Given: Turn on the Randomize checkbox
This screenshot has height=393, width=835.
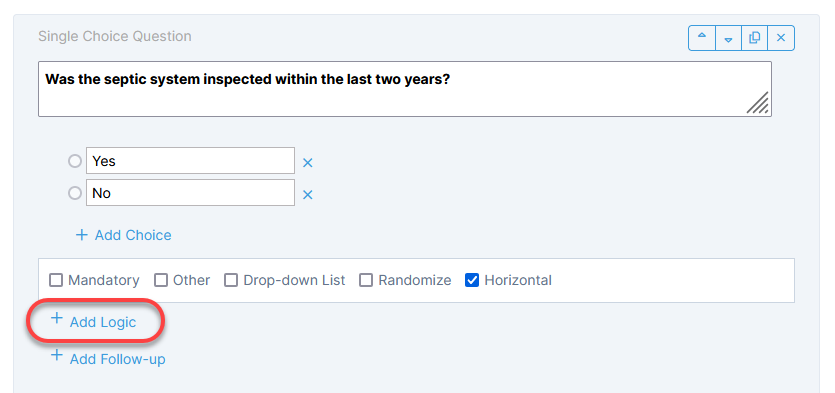Looking at the screenshot, I should click(366, 280).
